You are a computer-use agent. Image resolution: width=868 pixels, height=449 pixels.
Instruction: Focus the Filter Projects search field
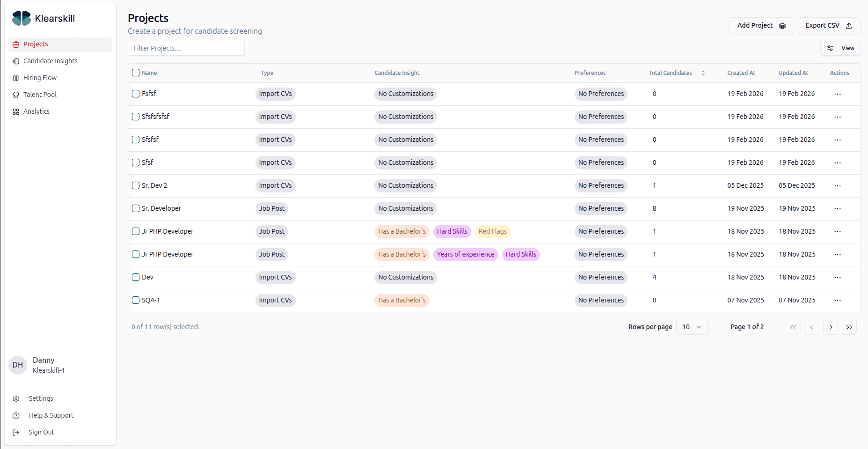click(x=186, y=48)
